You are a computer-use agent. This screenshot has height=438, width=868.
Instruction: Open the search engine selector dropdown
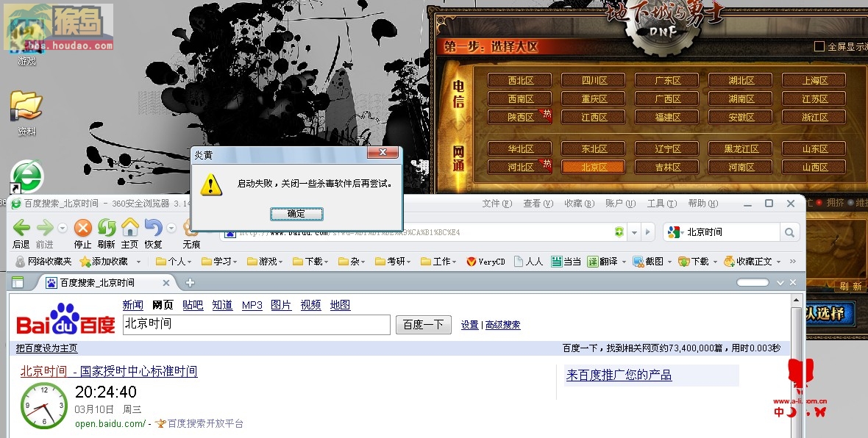coord(674,232)
